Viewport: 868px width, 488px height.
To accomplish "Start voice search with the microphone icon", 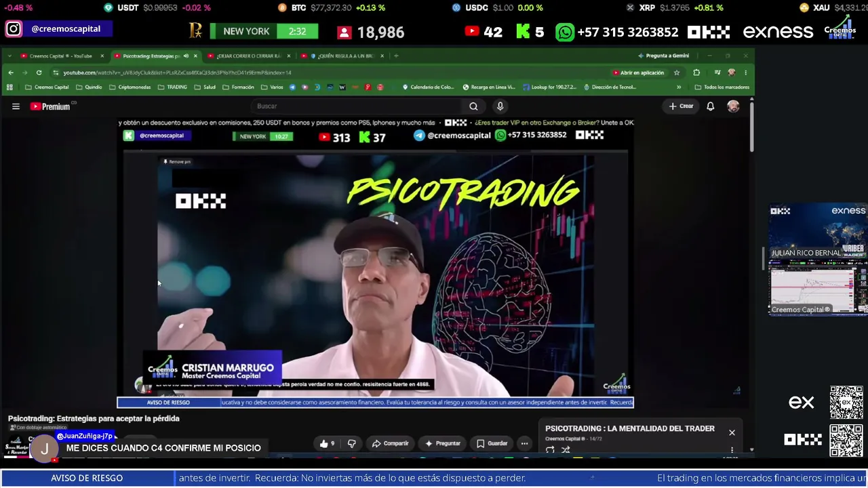I will (x=500, y=106).
